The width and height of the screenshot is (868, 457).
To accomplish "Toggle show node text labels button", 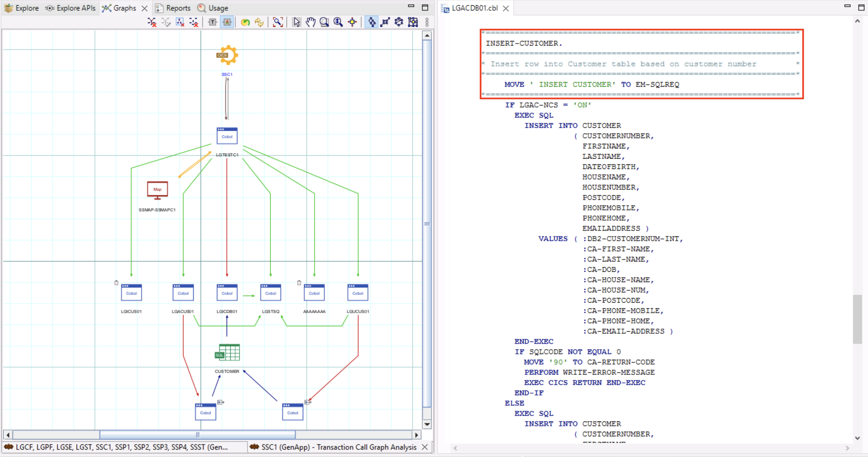I will [x=213, y=22].
